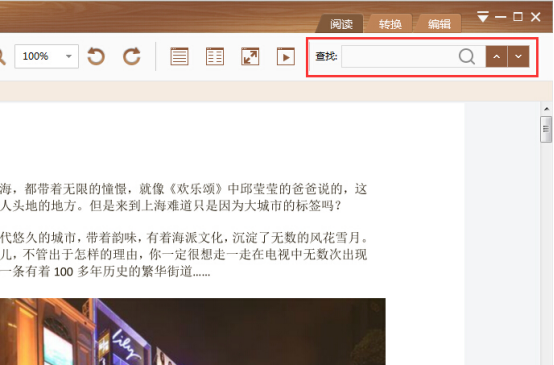Click the scrollbar up arrow

click(547, 109)
